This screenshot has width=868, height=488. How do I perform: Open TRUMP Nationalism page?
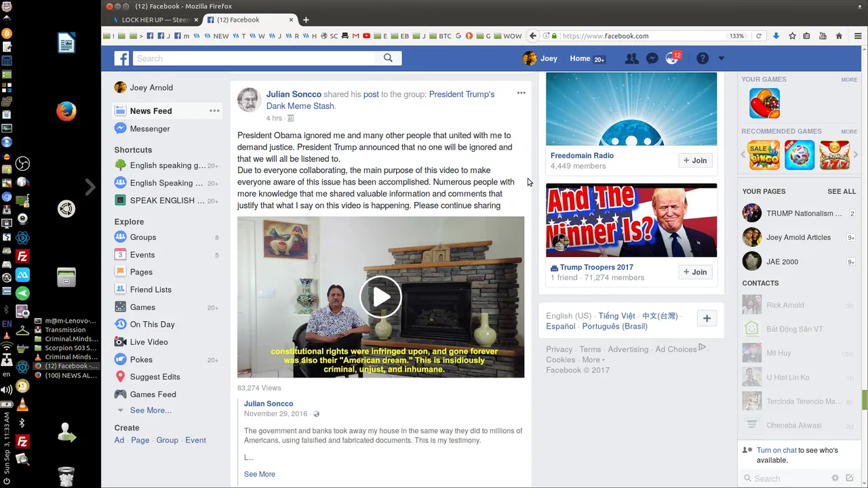[x=798, y=213]
